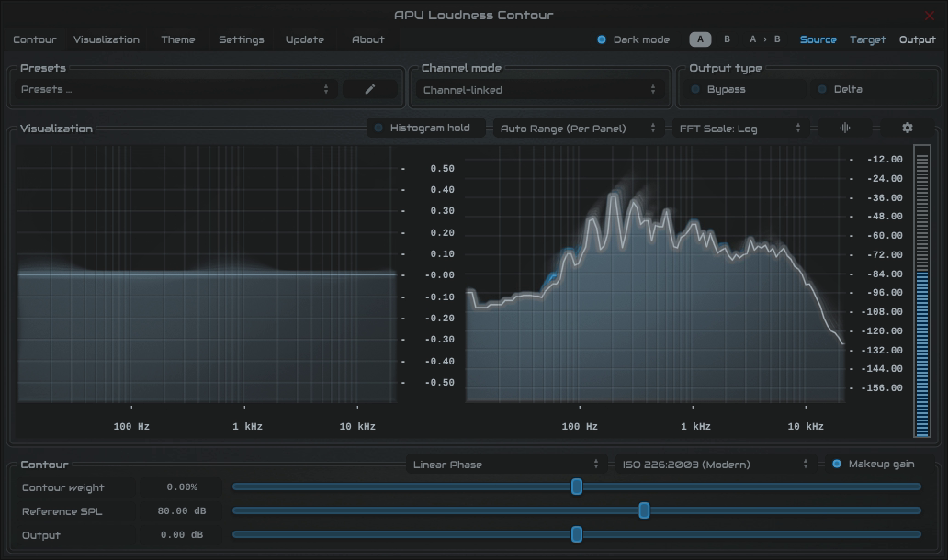This screenshot has width=948, height=560.
Task: Click the -12.00 dB scale label
Action: (x=885, y=160)
